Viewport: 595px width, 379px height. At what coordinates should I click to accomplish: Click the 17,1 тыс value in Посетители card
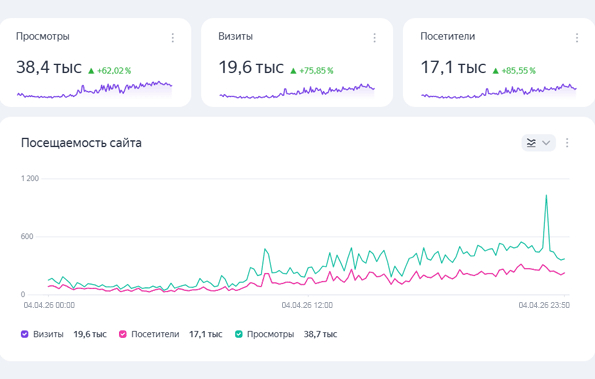[453, 68]
